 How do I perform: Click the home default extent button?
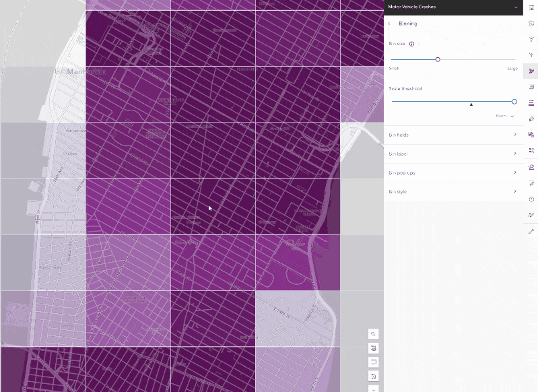[373, 377]
